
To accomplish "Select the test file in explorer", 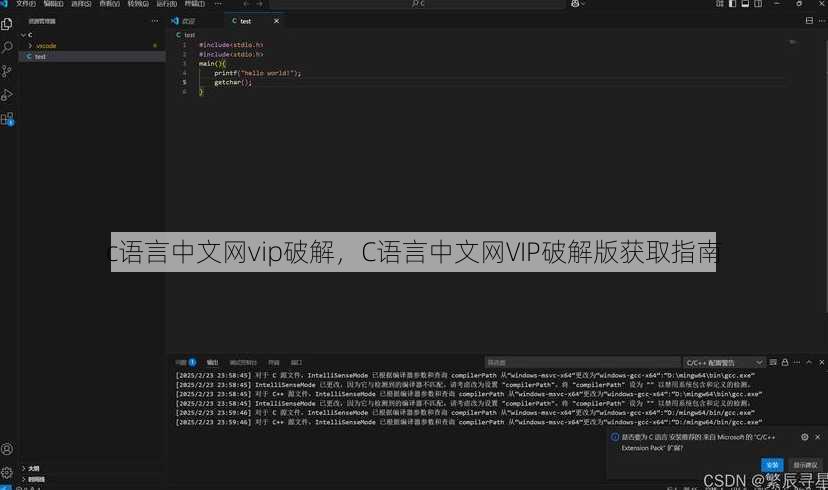I will point(92,56).
